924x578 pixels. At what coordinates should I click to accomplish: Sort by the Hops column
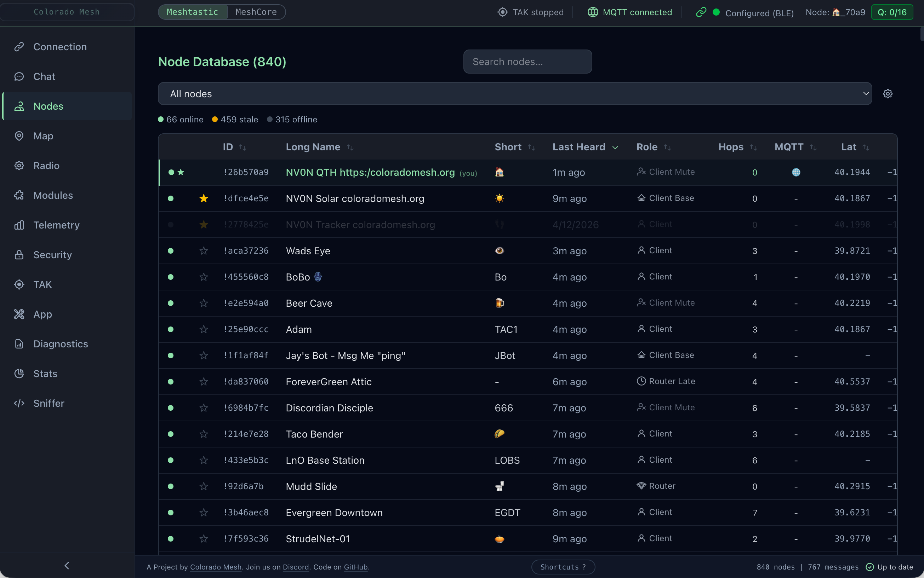tap(737, 147)
